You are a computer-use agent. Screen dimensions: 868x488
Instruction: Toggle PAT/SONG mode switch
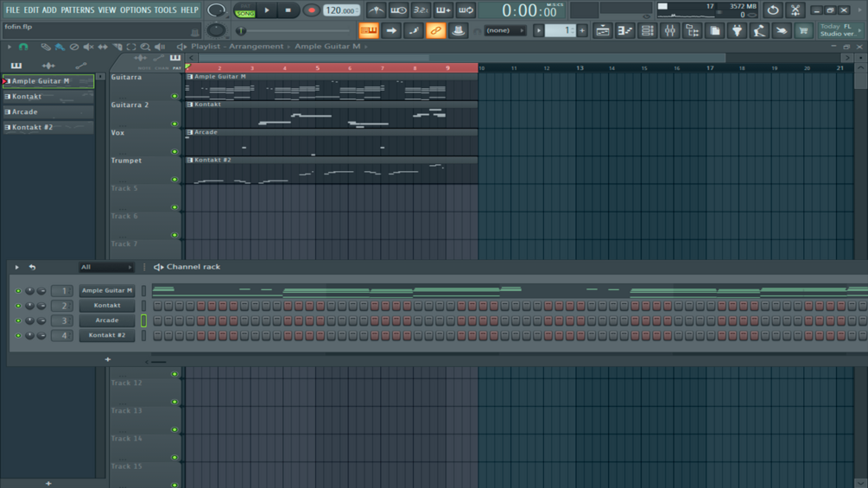(244, 10)
